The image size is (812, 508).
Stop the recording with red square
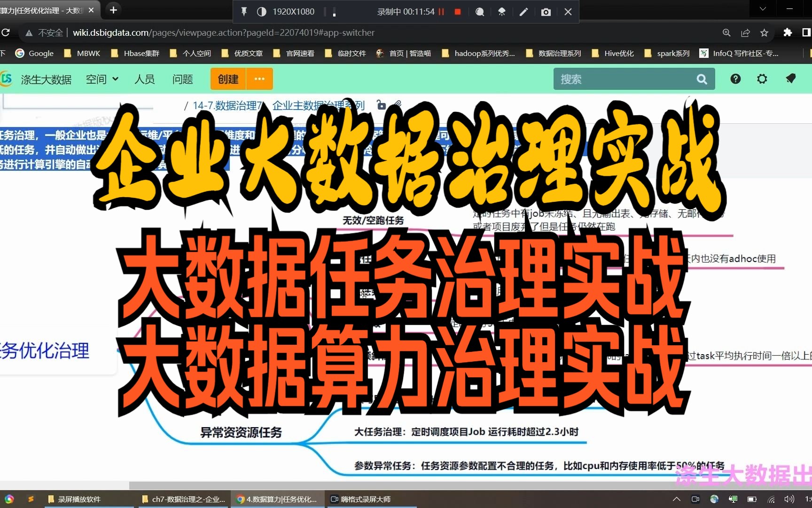458,12
